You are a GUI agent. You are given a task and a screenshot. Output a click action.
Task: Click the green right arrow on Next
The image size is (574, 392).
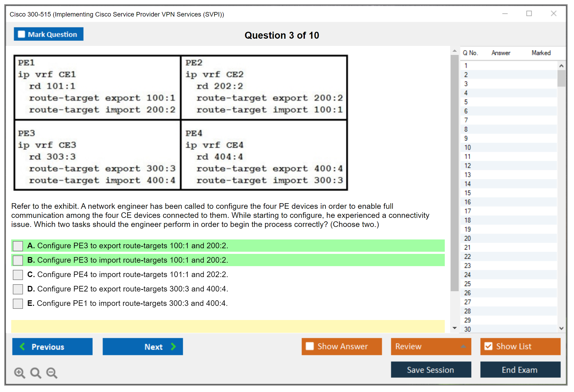tap(173, 346)
